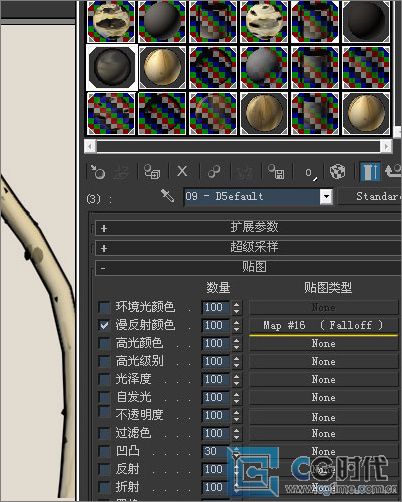This screenshot has height=502, width=402.
Task: Click the spinner arrows for 漫反射颜色 amount
Action: click(x=236, y=325)
